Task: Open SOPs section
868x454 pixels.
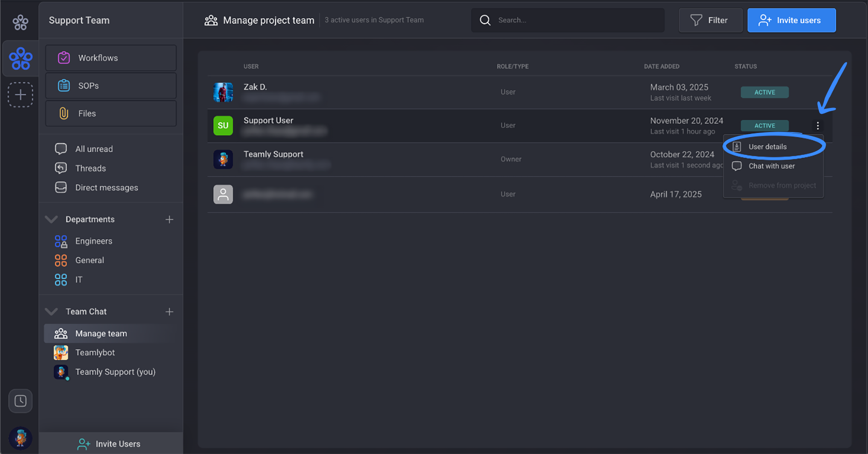Action: click(111, 86)
